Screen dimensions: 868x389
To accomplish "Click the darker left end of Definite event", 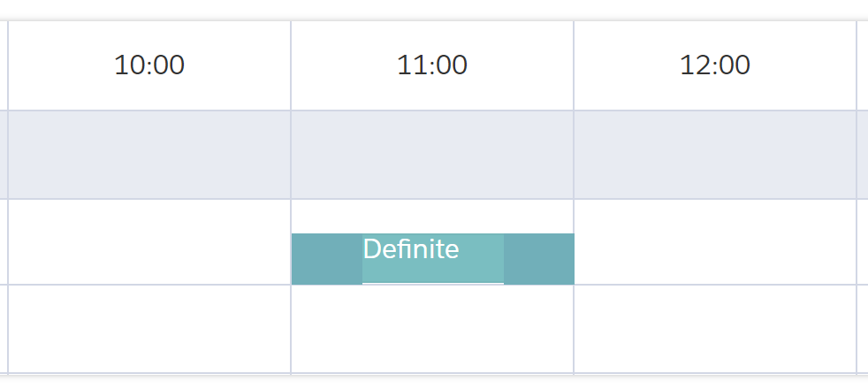I will pyautogui.click(x=326, y=259).
